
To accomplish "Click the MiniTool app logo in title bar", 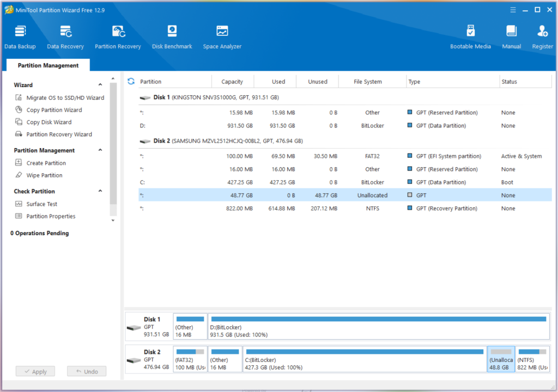I will [9, 10].
